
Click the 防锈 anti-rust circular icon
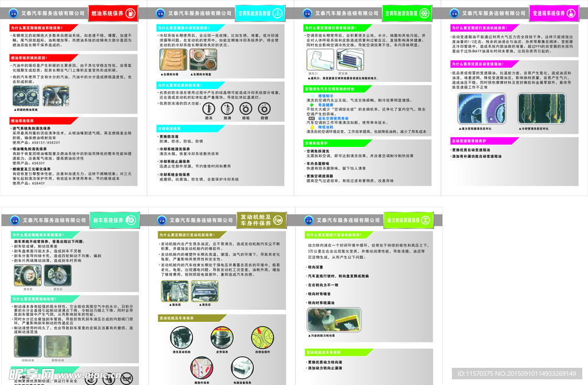265,109
